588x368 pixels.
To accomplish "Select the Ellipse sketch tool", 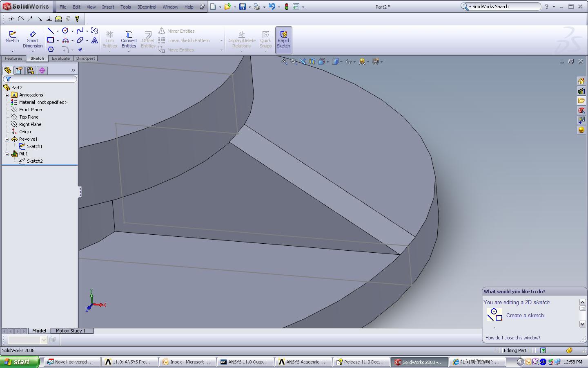I will 80,40.
